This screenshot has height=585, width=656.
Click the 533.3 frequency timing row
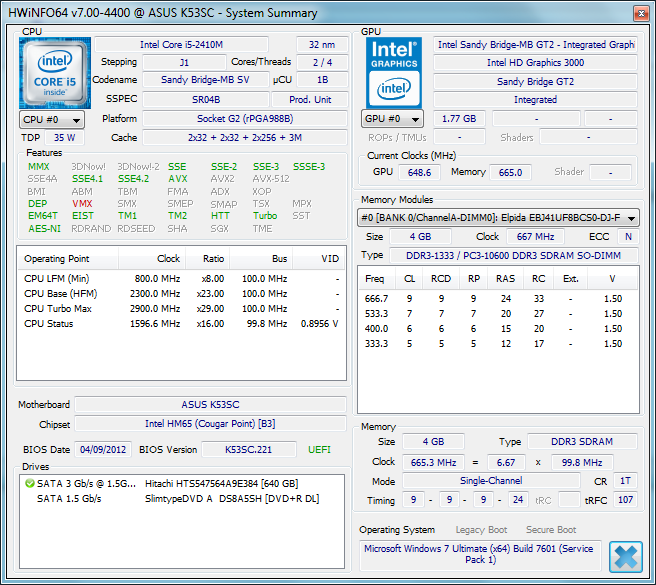[x=498, y=314]
